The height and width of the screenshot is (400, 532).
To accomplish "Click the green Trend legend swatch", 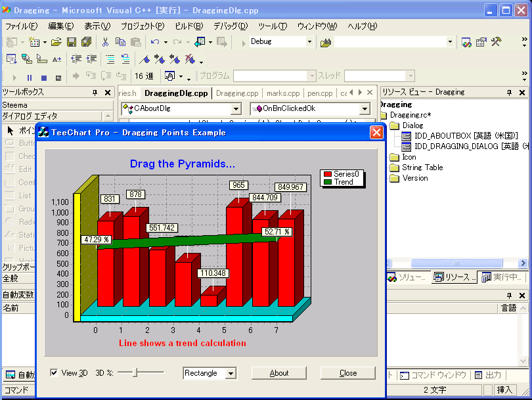I will point(328,182).
